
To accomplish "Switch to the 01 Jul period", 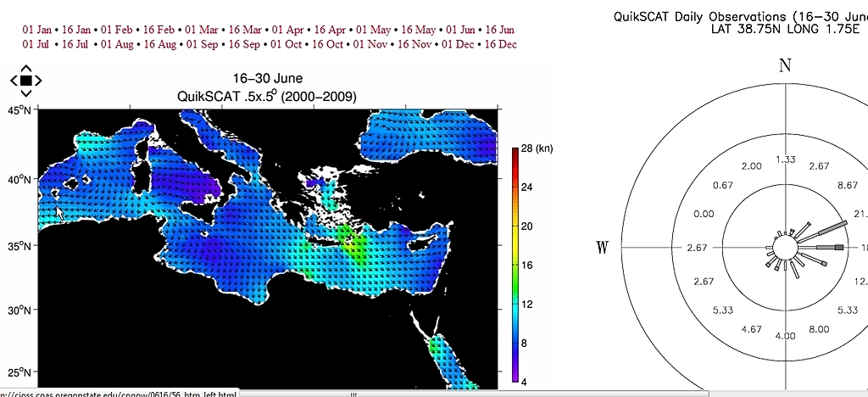I will [x=36, y=44].
